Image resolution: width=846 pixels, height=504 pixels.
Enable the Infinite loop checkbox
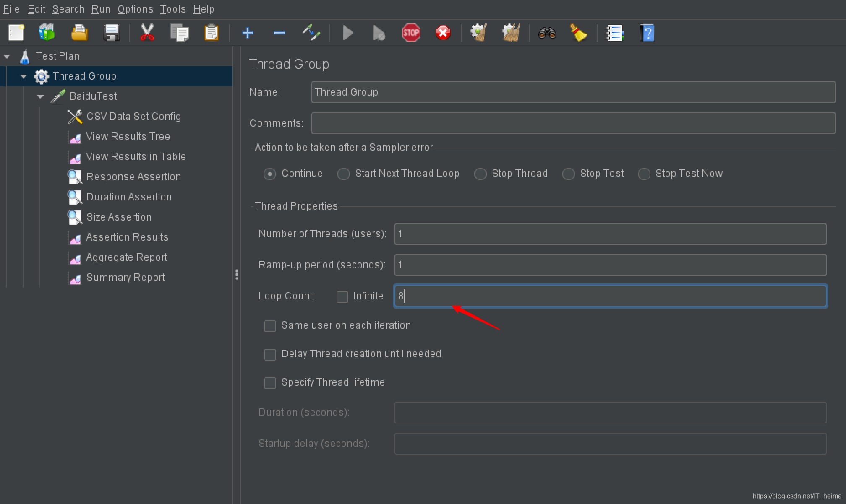pos(342,296)
